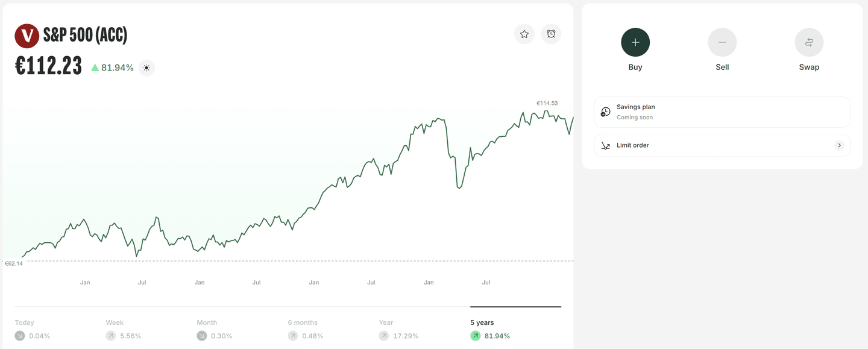Set a price alert using the alarm icon
868x349 pixels.
tap(551, 34)
